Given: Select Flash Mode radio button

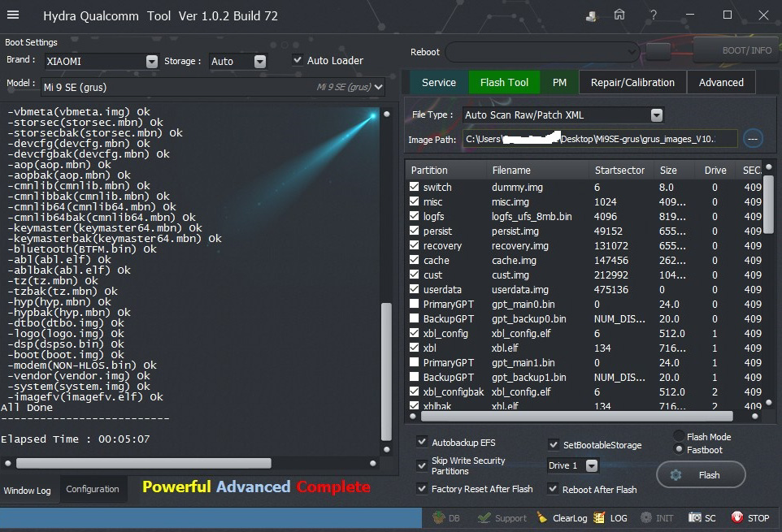Looking at the screenshot, I should (x=678, y=436).
